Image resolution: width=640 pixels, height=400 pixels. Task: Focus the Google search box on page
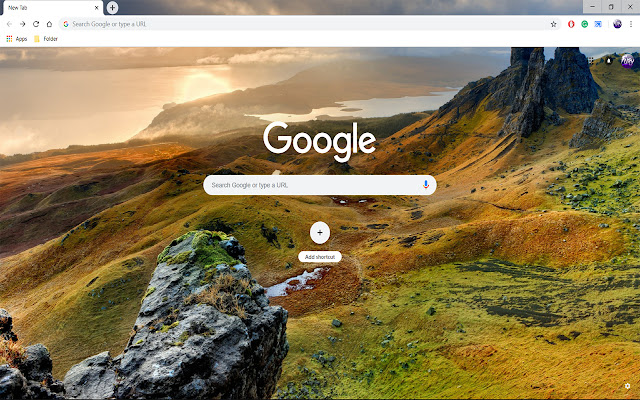(320, 185)
